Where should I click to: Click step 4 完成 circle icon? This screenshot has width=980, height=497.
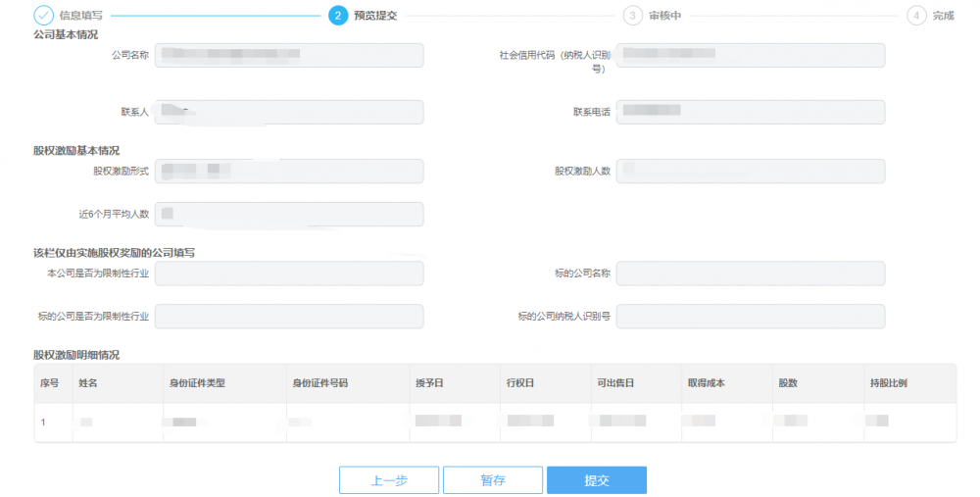tap(916, 16)
